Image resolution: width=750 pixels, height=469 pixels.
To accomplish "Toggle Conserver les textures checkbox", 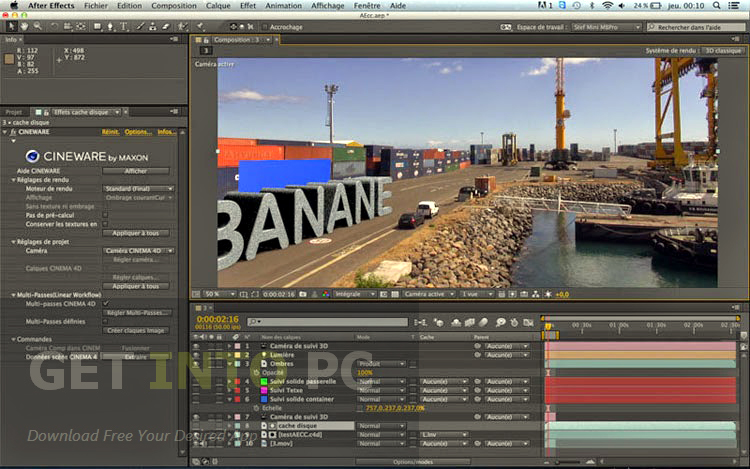I will pyautogui.click(x=105, y=224).
